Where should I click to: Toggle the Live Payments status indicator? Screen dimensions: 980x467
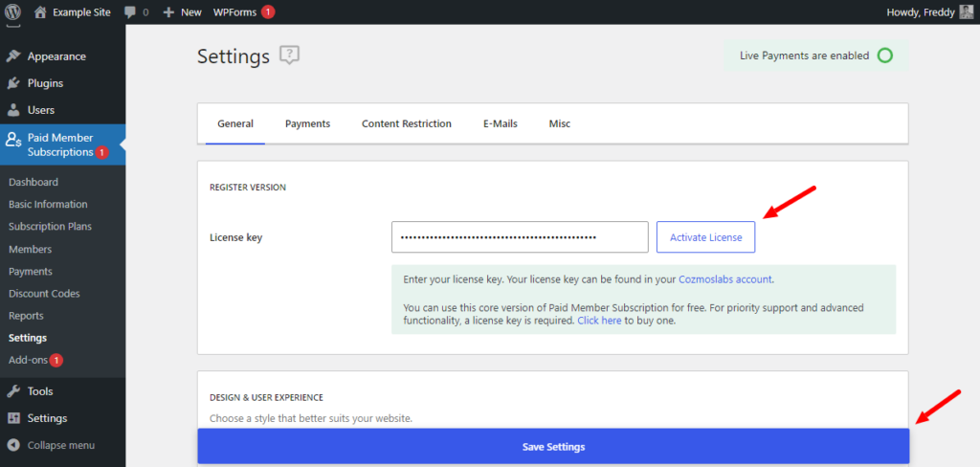(x=885, y=56)
